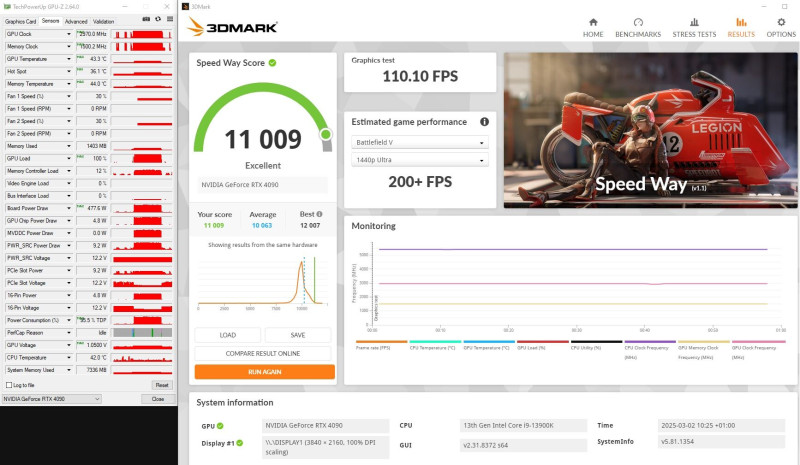This screenshot has height=465, width=800.
Task: Click the Best score value 12 007
Action: click(x=310, y=225)
